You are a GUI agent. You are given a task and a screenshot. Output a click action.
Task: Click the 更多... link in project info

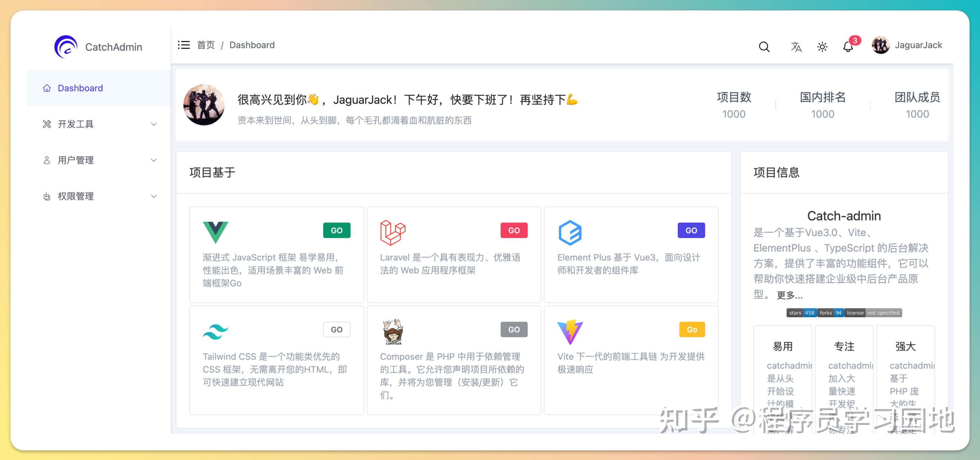(x=789, y=295)
